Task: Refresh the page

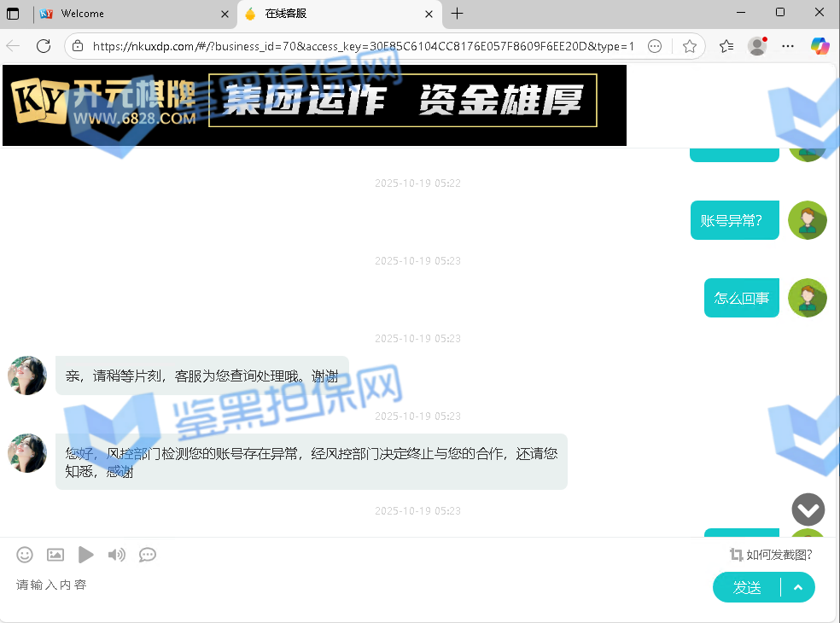Action: pos(44,46)
